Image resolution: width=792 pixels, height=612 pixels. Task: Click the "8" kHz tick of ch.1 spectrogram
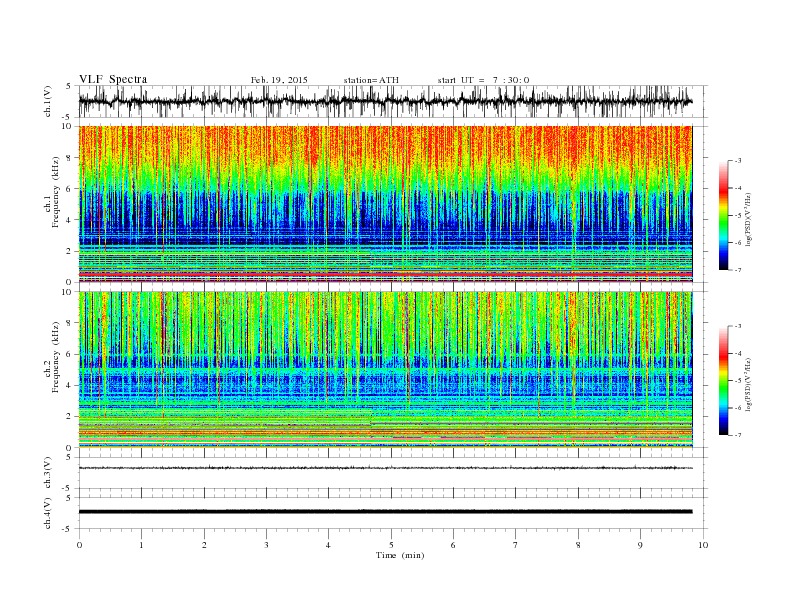coord(70,158)
